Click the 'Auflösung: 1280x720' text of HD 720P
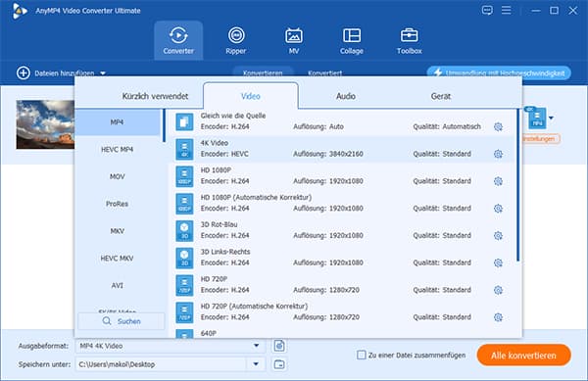The width and height of the screenshot is (588, 381). [326, 290]
